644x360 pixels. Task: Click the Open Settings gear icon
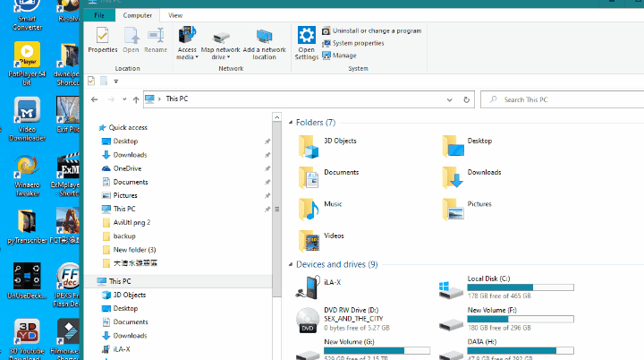306,42
